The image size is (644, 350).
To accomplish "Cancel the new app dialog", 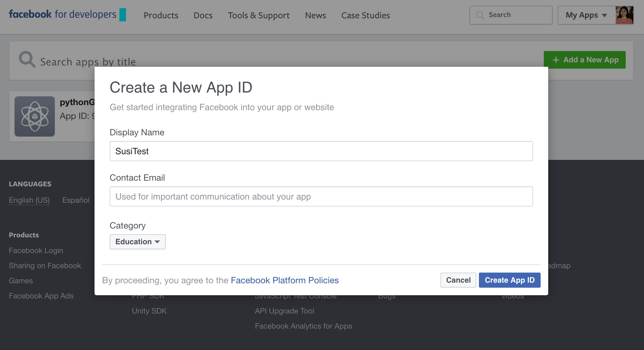I will tap(458, 280).
